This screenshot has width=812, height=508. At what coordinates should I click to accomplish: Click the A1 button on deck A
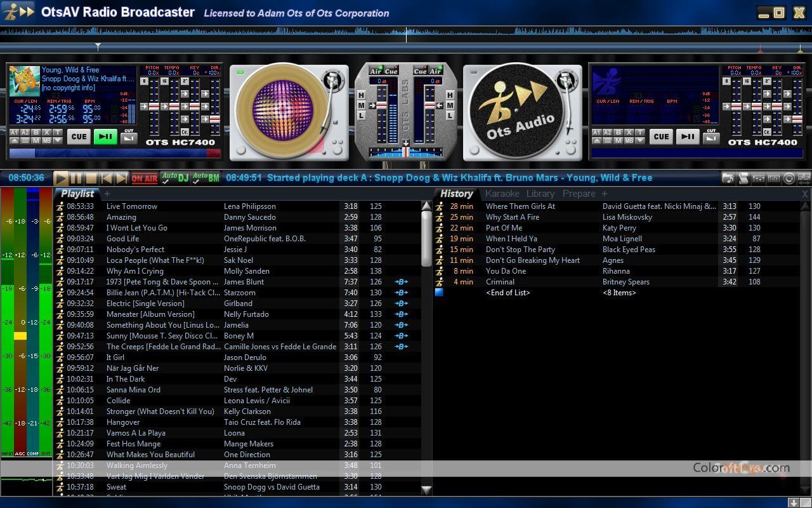click(x=15, y=132)
